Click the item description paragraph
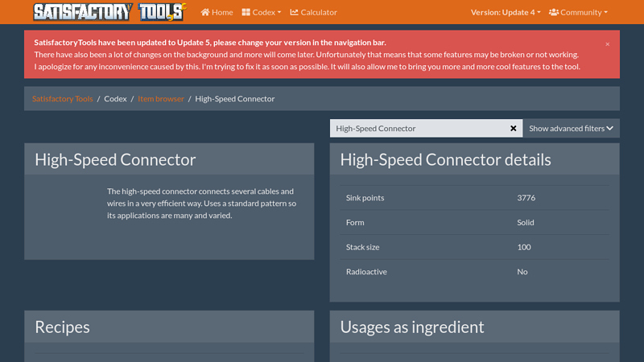 point(201,204)
